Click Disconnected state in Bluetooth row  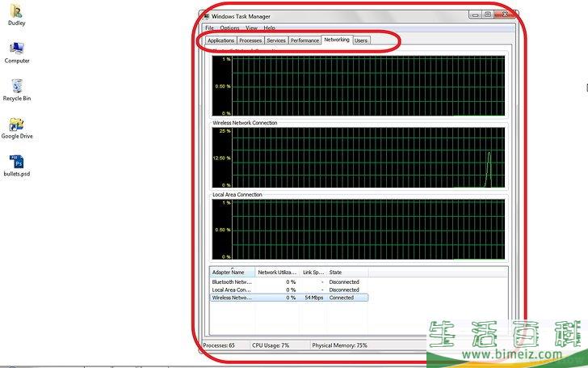pyautogui.click(x=344, y=282)
